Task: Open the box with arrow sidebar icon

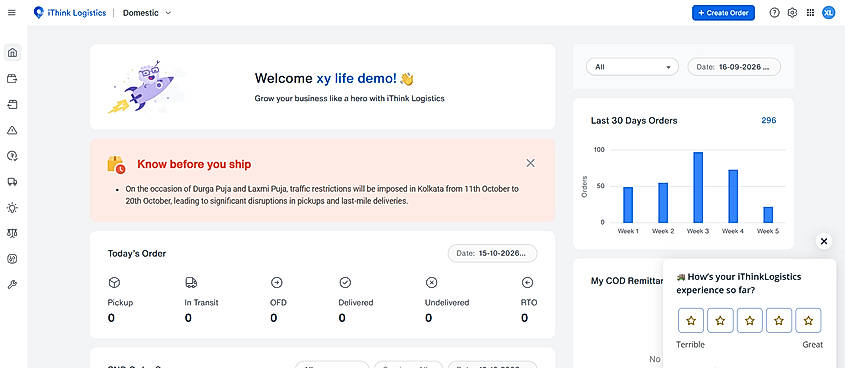Action: 12,105
